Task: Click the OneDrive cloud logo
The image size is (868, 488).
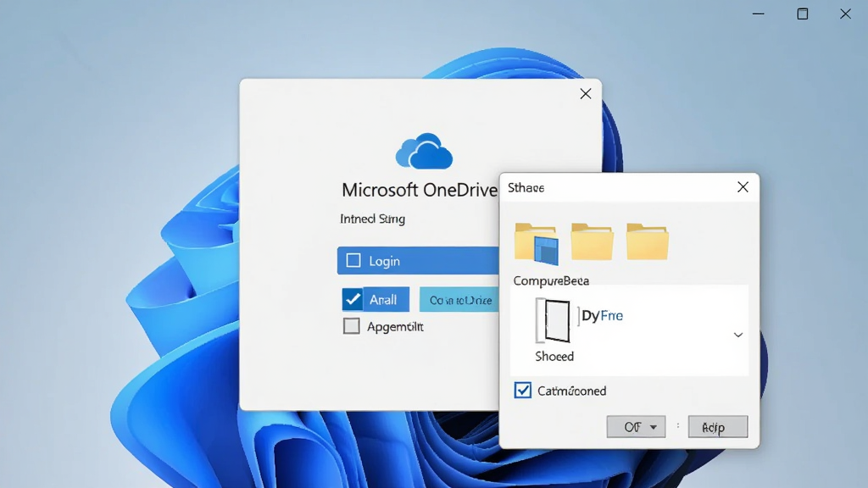Action: tap(424, 151)
